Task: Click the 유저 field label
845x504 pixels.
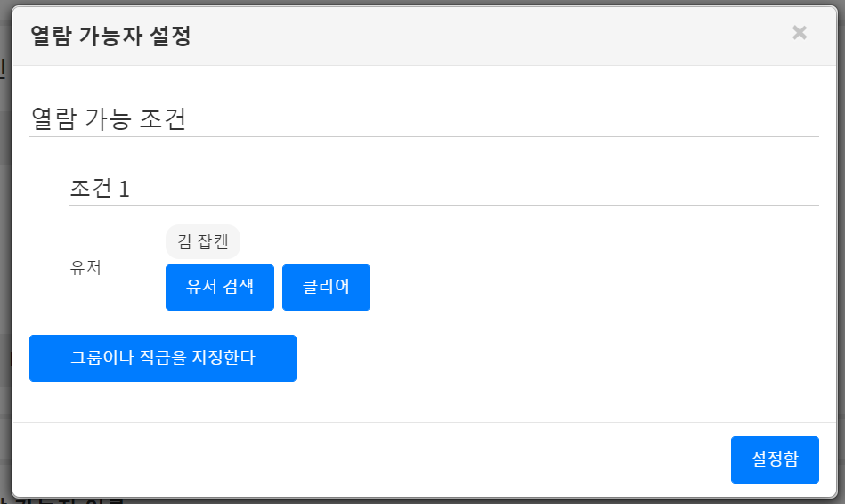Action: [86, 267]
